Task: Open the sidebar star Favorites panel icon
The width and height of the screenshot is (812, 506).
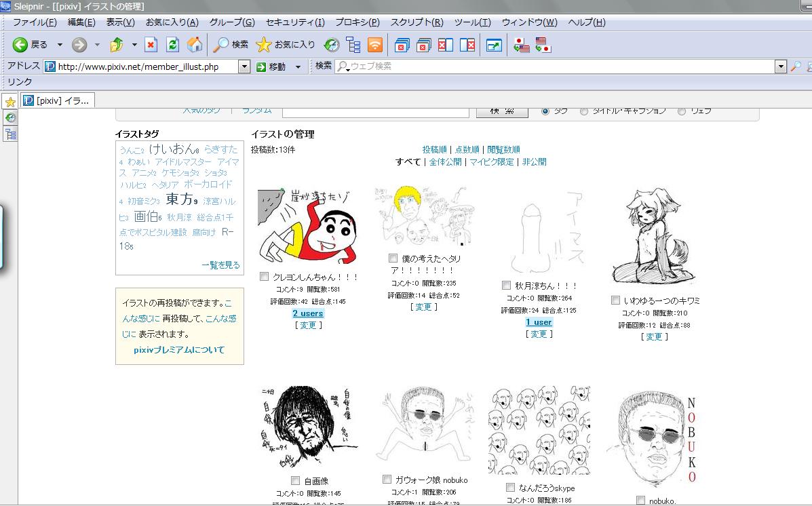Action: point(10,102)
